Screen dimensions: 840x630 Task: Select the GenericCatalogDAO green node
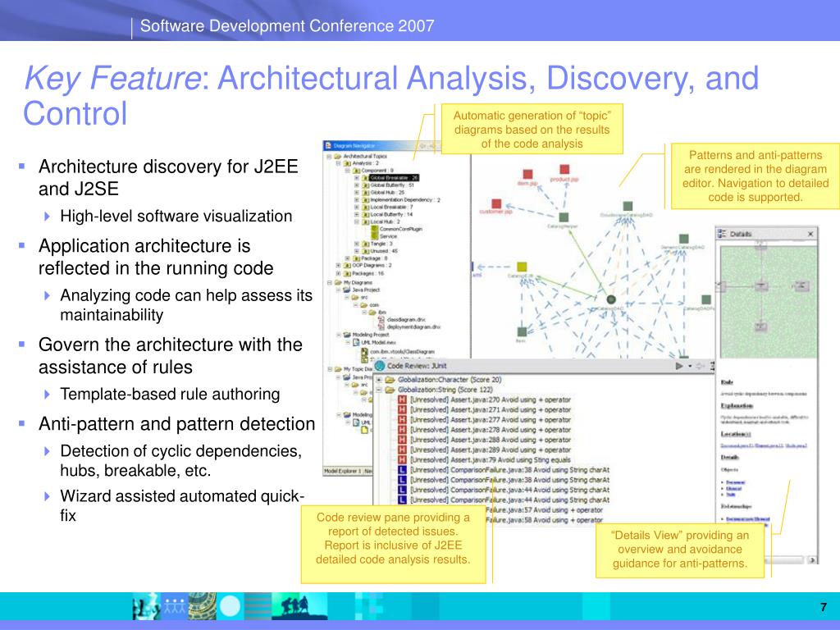pos(683,239)
